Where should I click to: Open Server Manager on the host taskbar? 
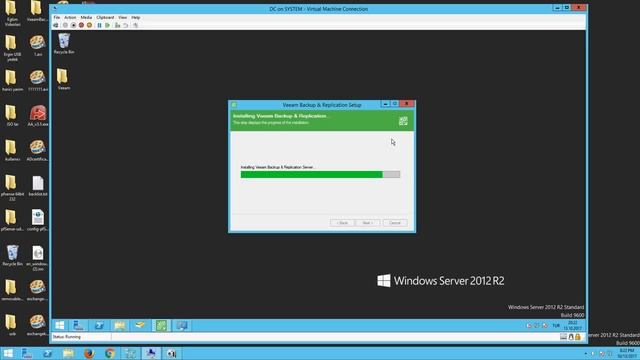[27, 353]
